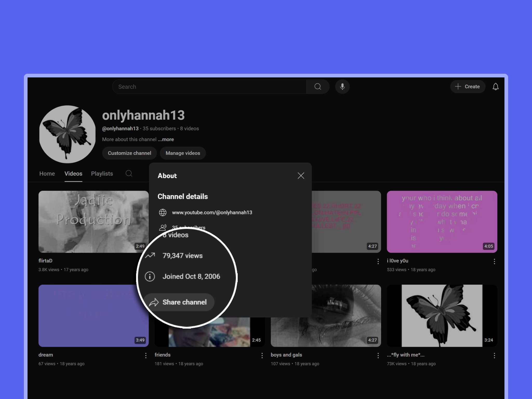Click the Create button
532x399 pixels.
(x=468, y=87)
